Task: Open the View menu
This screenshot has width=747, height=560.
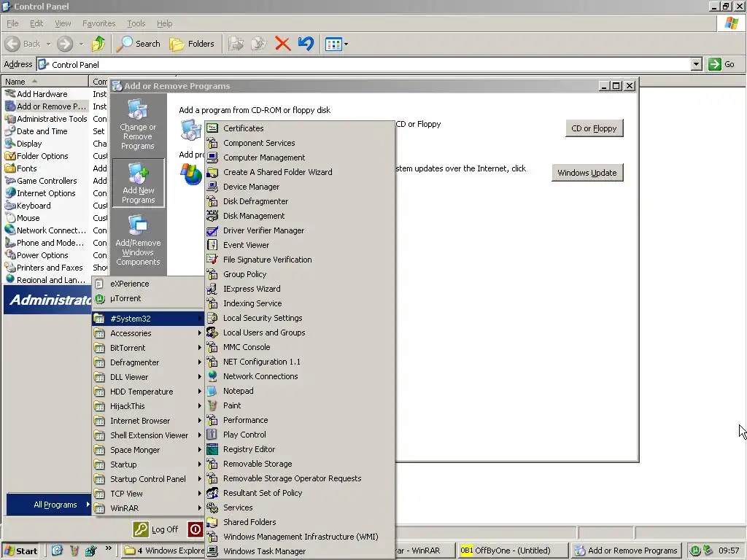Action: click(63, 23)
